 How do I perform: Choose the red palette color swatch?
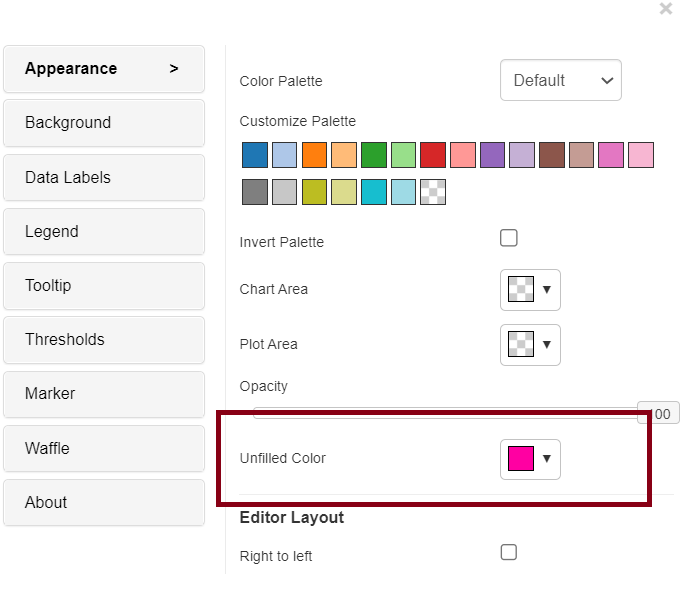(433, 155)
